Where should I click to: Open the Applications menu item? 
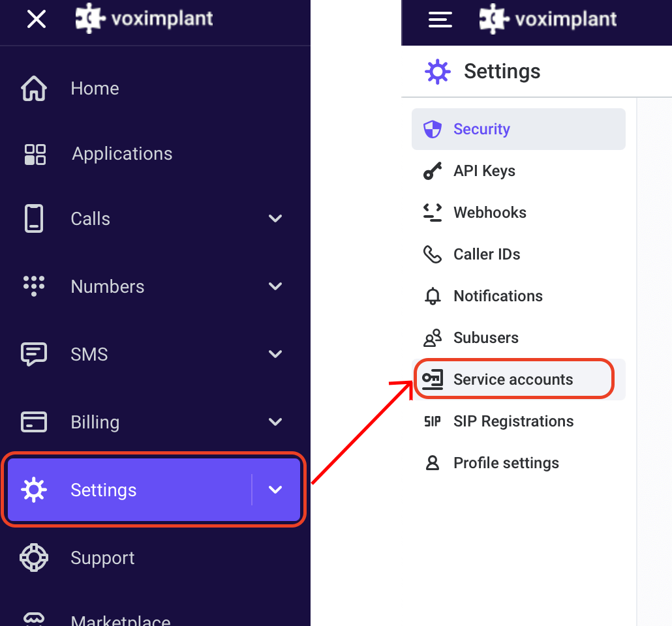tap(121, 154)
